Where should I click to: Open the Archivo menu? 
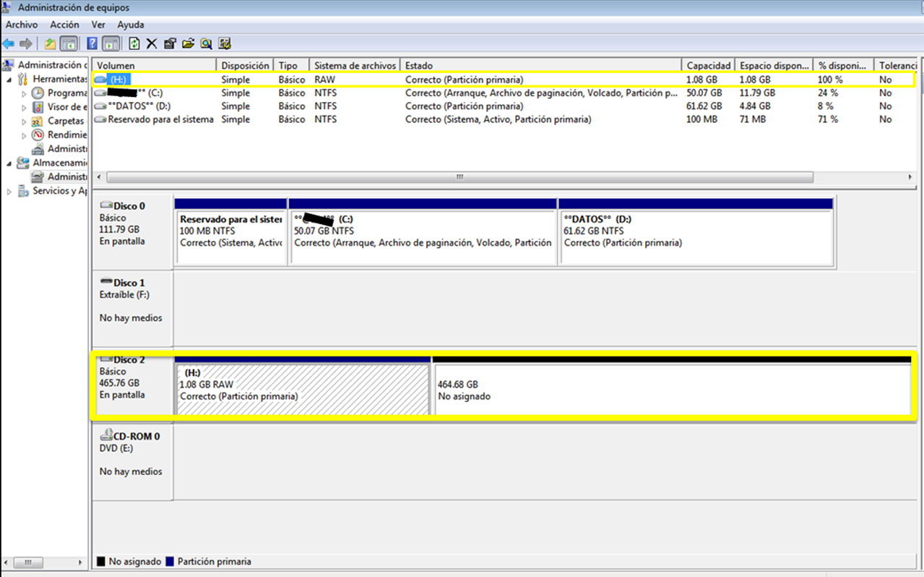point(22,25)
